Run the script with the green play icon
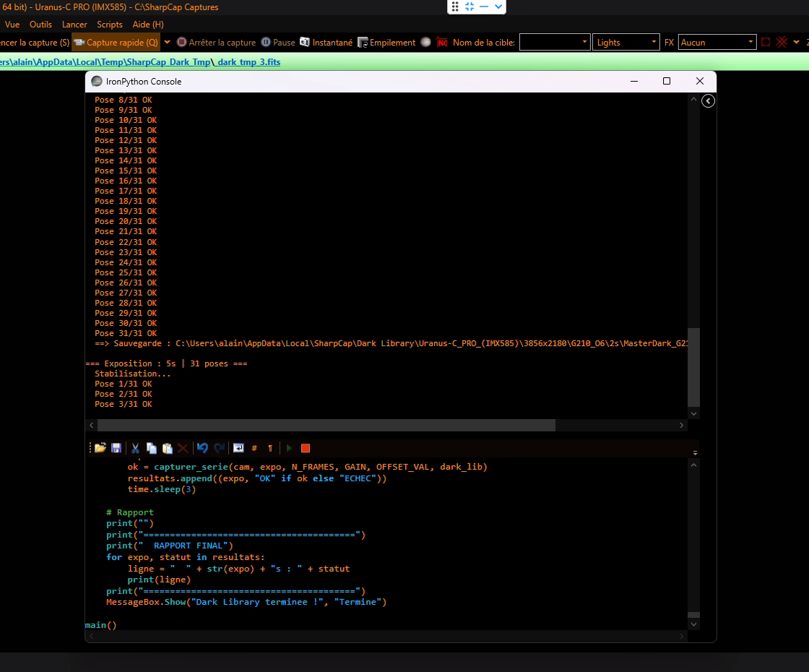This screenshot has height=672, width=809. [289, 448]
